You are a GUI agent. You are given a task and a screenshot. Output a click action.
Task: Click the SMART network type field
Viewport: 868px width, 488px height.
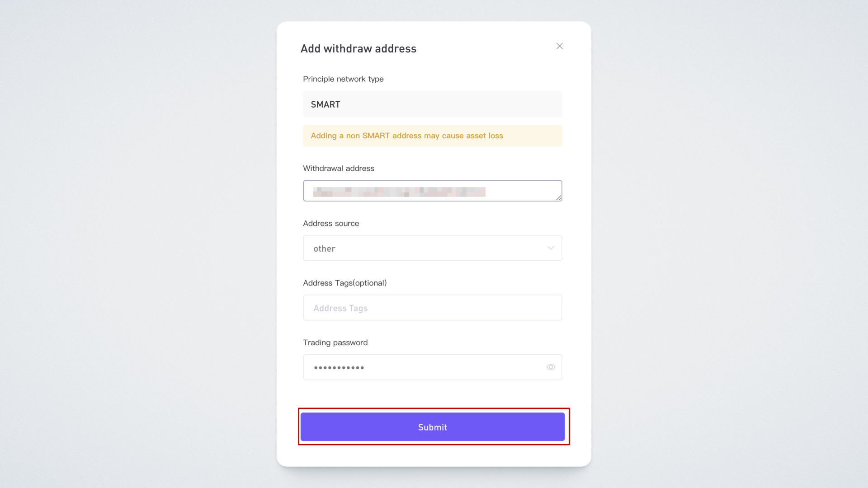(x=432, y=104)
